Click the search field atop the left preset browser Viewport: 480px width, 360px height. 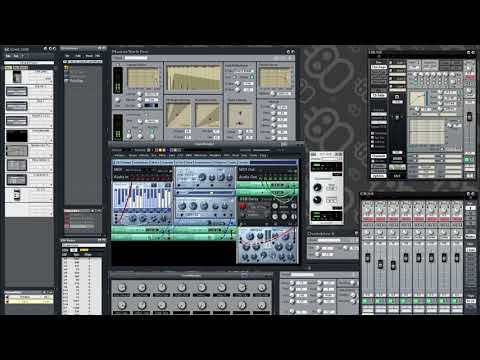point(29,63)
